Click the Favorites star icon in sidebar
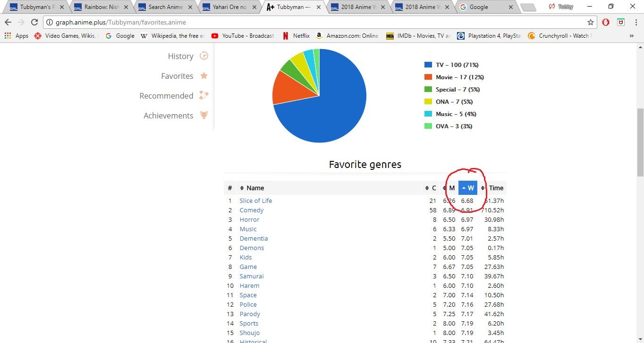644x343 pixels. pyautogui.click(x=204, y=75)
